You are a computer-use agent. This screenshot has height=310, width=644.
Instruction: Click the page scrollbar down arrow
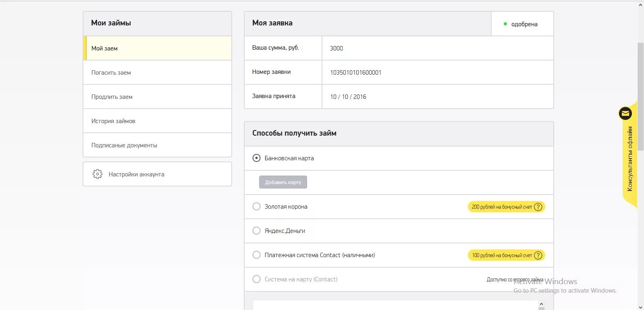point(640,307)
